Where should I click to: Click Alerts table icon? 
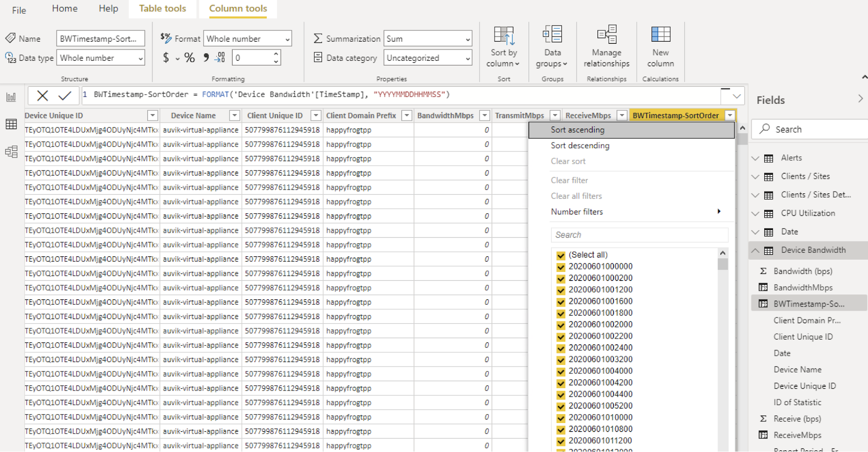tap(769, 158)
